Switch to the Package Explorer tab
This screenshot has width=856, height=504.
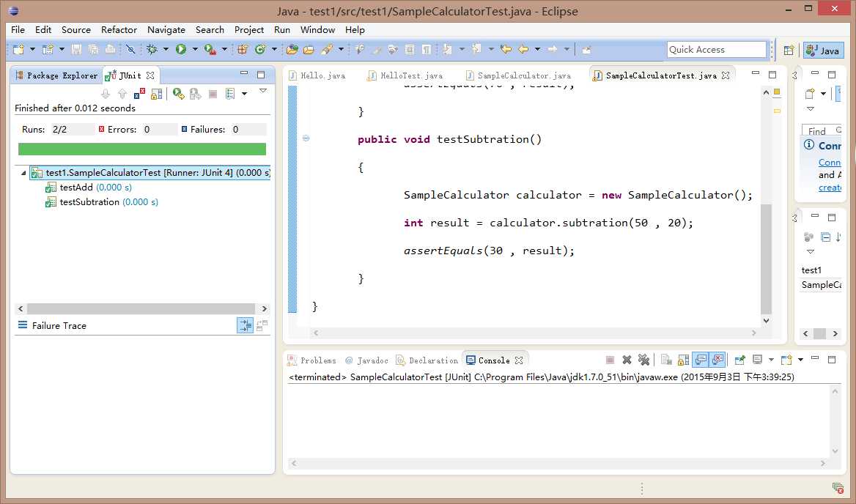(56, 75)
